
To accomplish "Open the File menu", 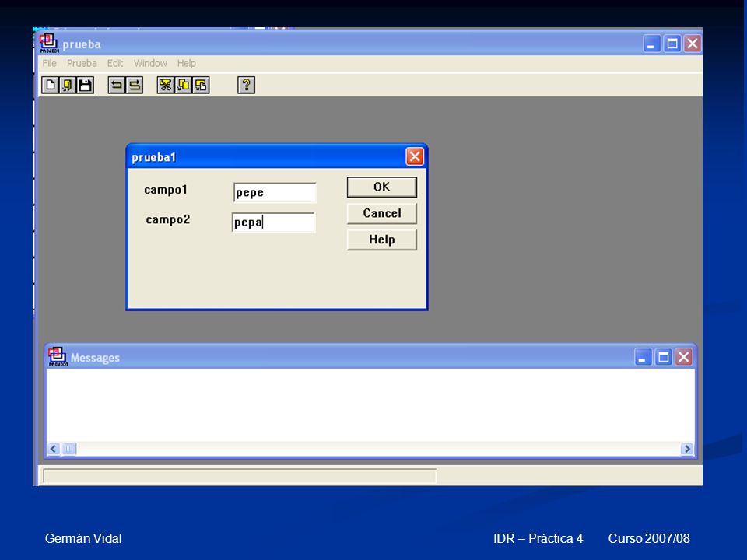I will click(x=50, y=63).
